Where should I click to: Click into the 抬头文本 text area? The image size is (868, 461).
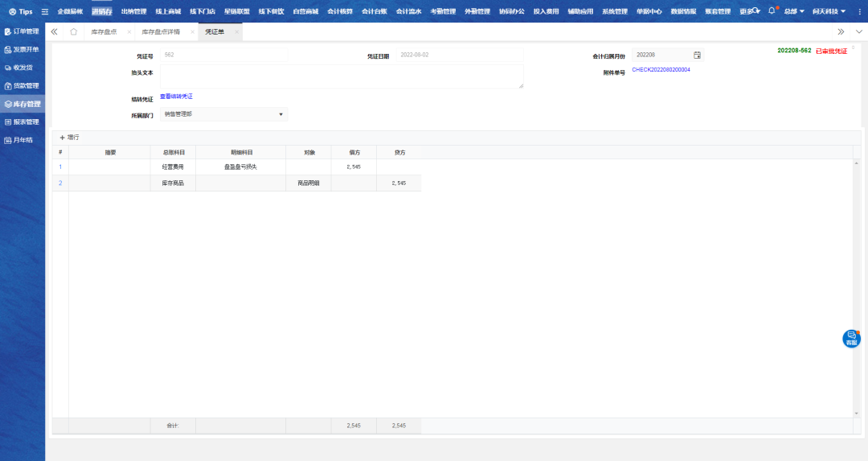pos(342,76)
